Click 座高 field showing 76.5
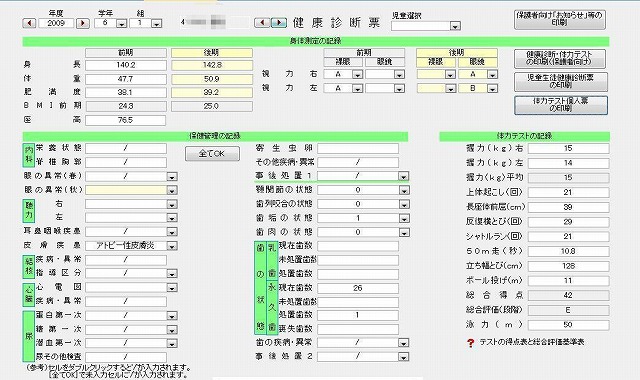This screenshot has height=380, width=640. click(125, 120)
